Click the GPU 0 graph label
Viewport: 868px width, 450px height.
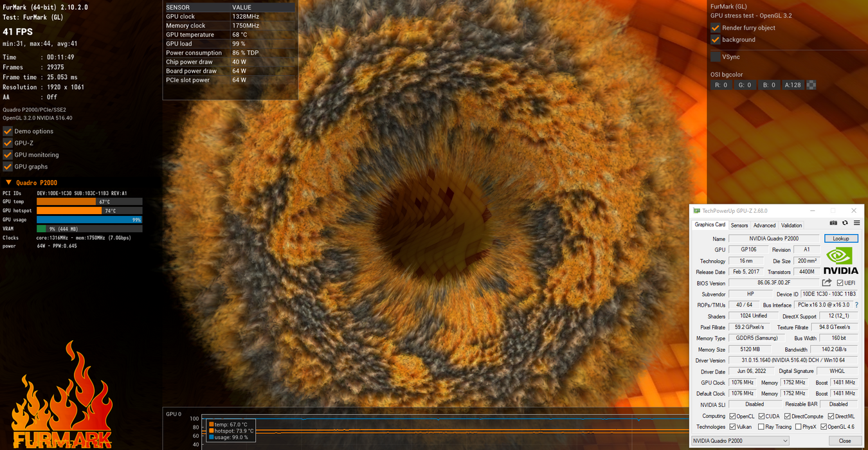click(x=174, y=414)
